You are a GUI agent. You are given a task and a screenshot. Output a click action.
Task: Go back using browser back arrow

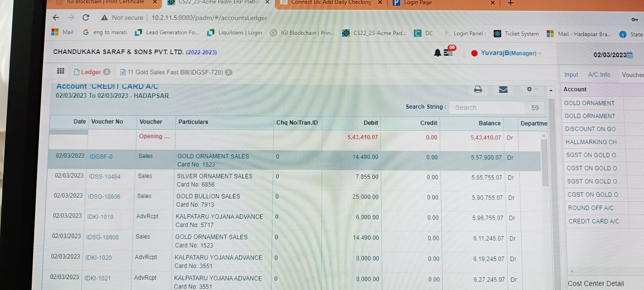click(x=56, y=18)
